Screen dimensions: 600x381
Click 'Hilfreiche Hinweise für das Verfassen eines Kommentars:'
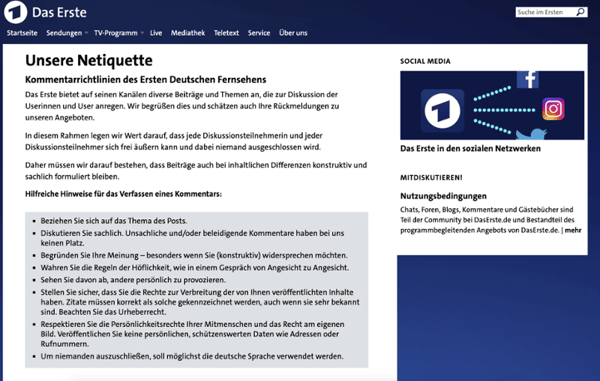pos(123,194)
